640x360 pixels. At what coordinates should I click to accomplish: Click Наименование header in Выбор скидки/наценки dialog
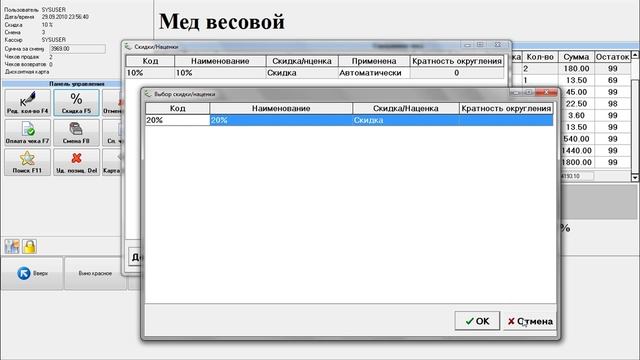coord(281,108)
